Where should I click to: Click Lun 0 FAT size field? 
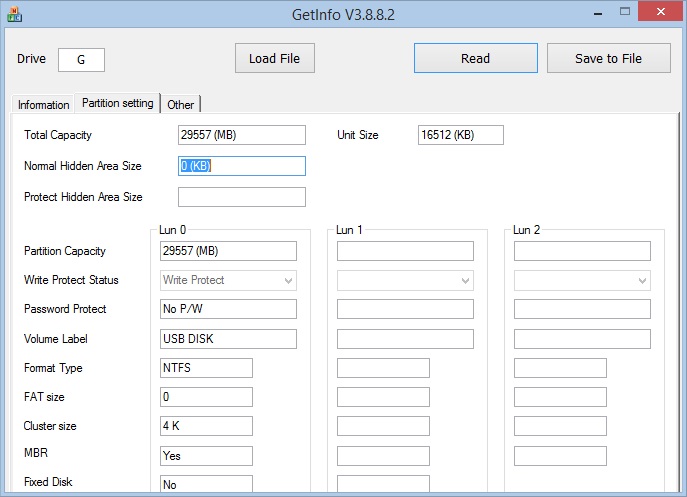click(206, 397)
